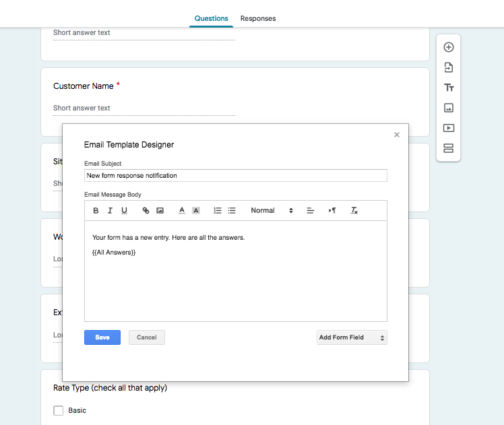Click the Save button
Image resolution: width=504 pixels, height=425 pixels.
click(x=102, y=337)
